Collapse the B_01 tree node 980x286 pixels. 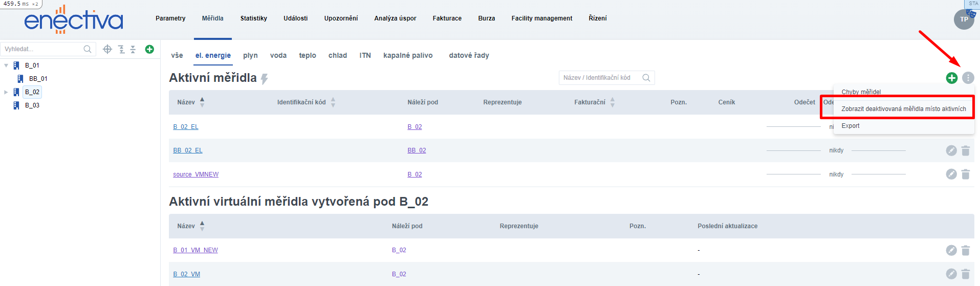[6, 65]
